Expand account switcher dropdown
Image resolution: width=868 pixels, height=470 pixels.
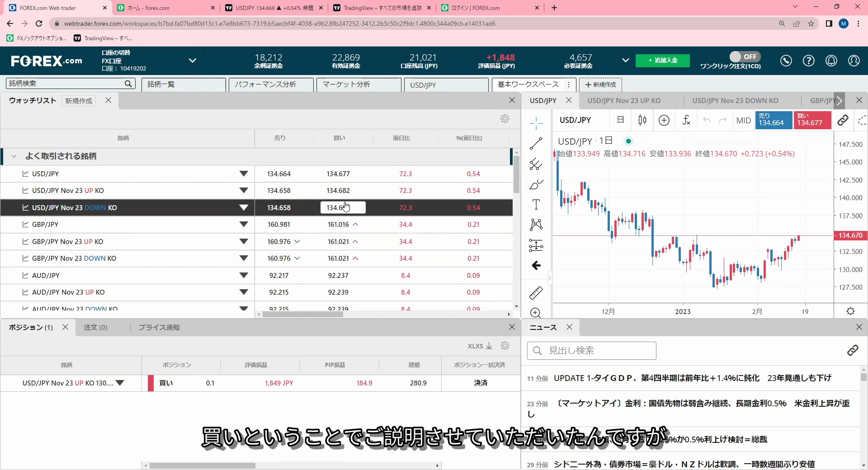tap(192, 61)
